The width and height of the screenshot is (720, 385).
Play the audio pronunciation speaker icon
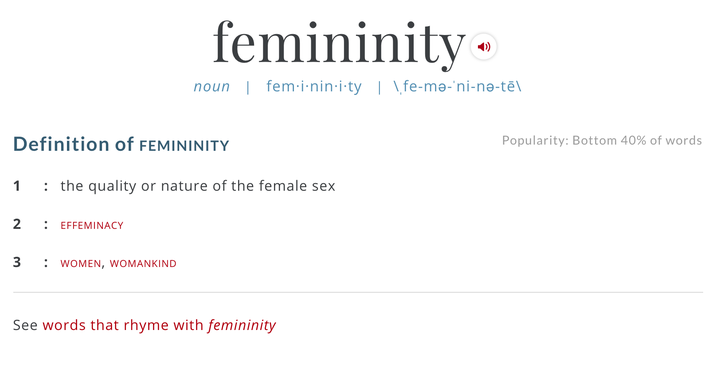(x=484, y=46)
